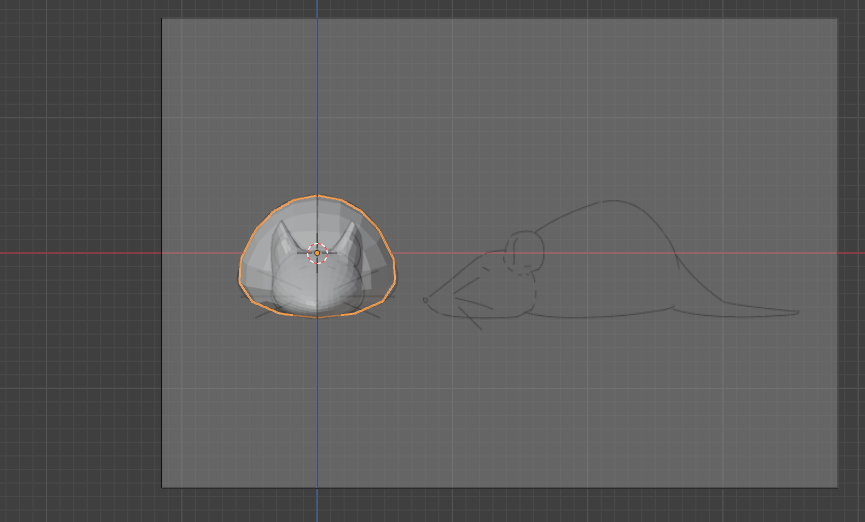The image size is (865, 522).
Task: Click the right whiskers of the 3D head
Action: coord(370,312)
